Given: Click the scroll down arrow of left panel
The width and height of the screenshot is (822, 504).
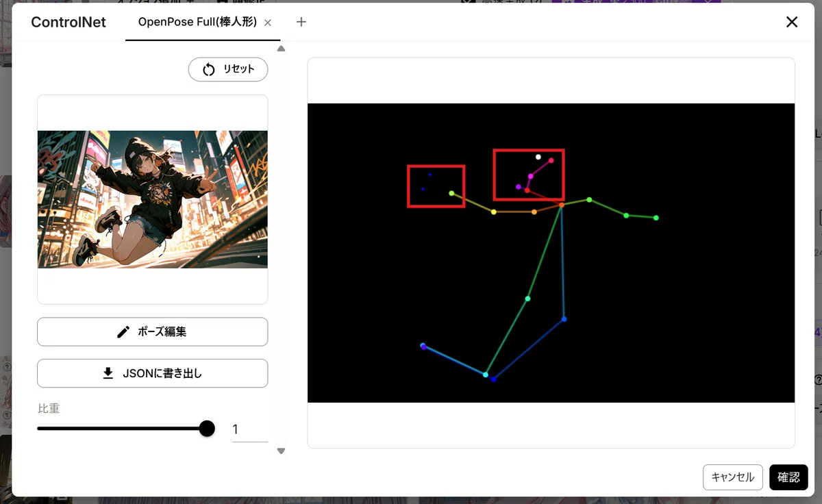Looking at the screenshot, I should [281, 451].
